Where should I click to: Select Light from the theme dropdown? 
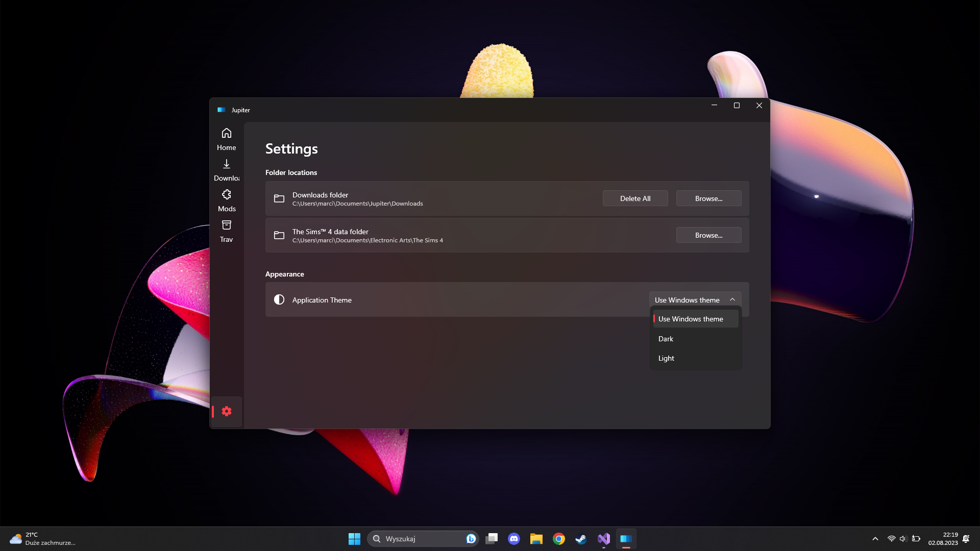pyautogui.click(x=666, y=358)
